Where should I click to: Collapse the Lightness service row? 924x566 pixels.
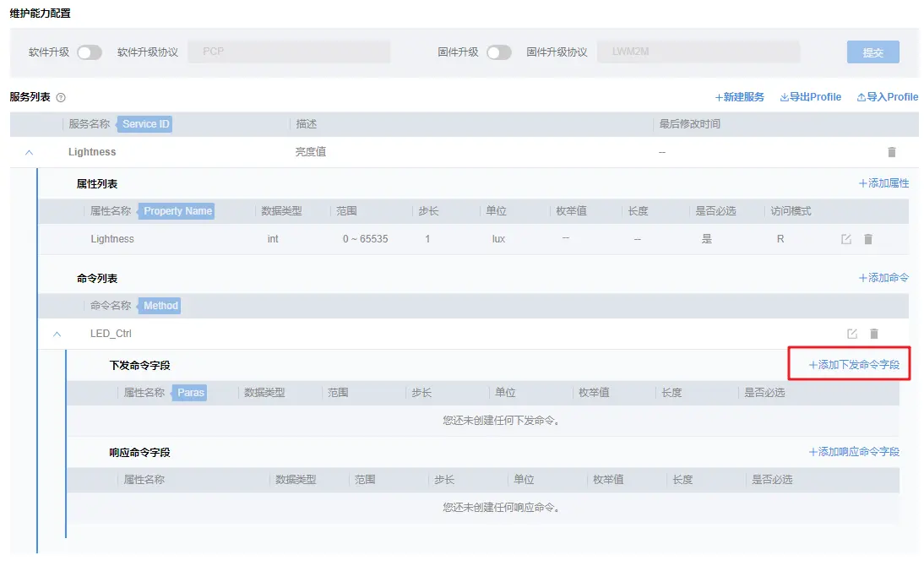pyautogui.click(x=29, y=152)
